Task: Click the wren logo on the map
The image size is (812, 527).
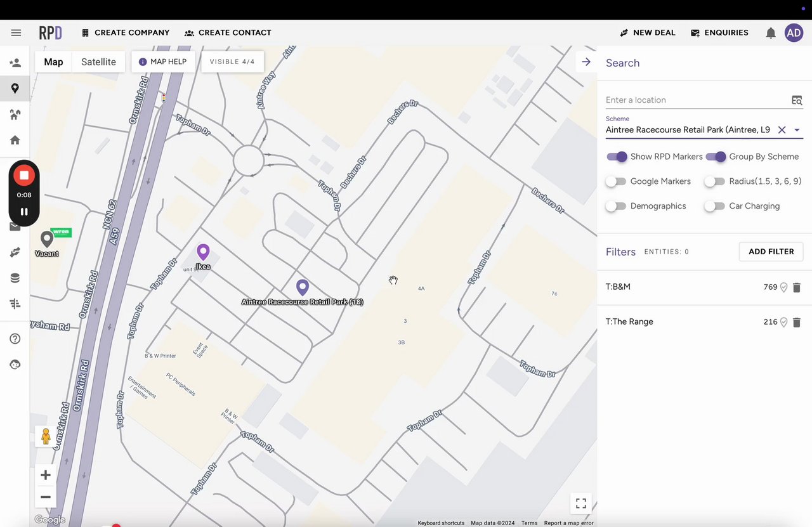Action: (61, 232)
